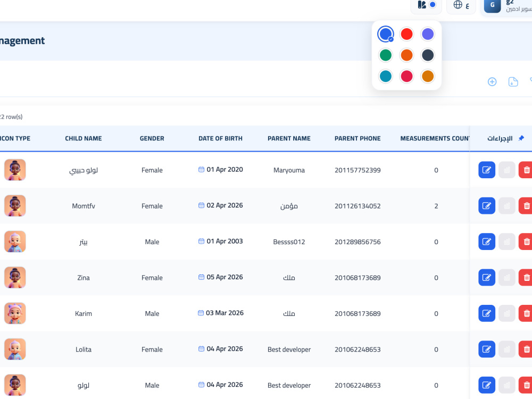Image resolution: width=532 pixels, height=399 pixels.
Task: Click the pin icon in actions column header
Action: pos(521,138)
